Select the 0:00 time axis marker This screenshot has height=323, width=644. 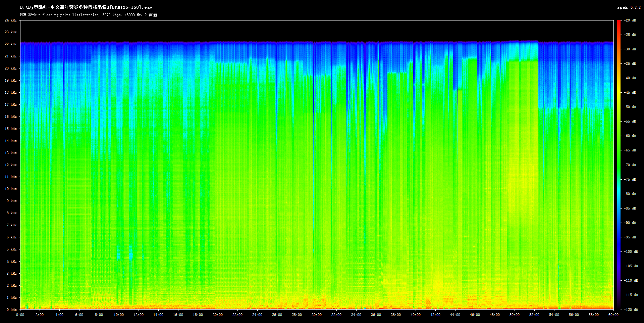point(20,315)
